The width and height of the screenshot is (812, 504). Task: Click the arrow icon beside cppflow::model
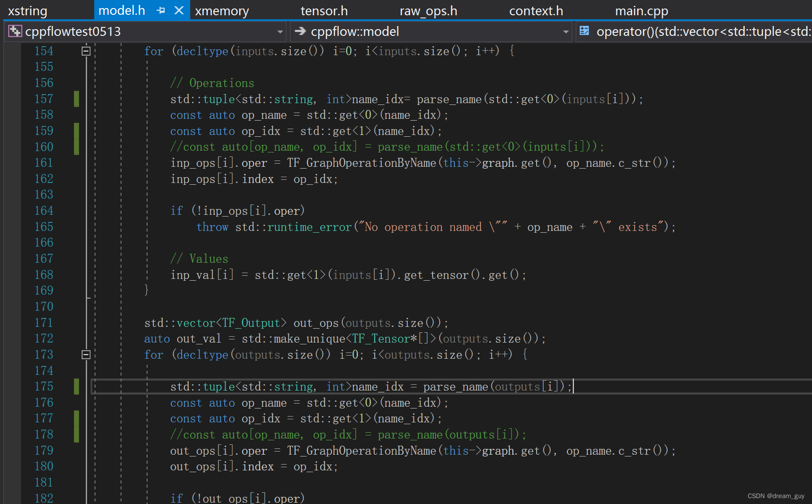tap(300, 31)
